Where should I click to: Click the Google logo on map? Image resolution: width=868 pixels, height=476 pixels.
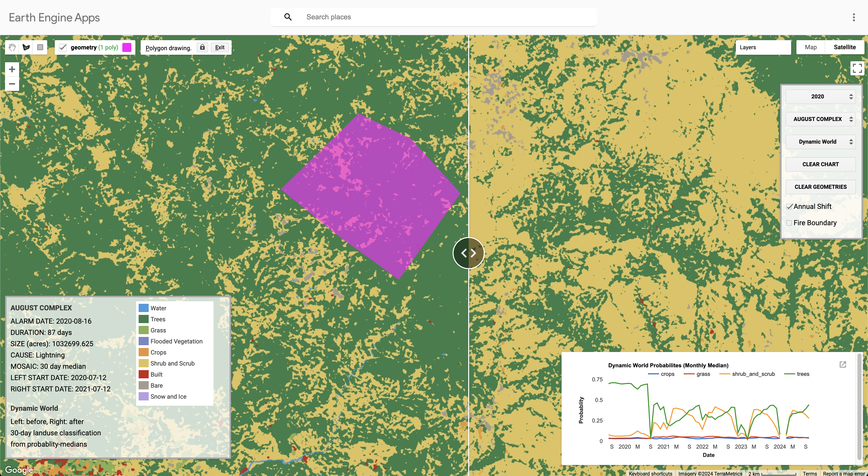19,470
